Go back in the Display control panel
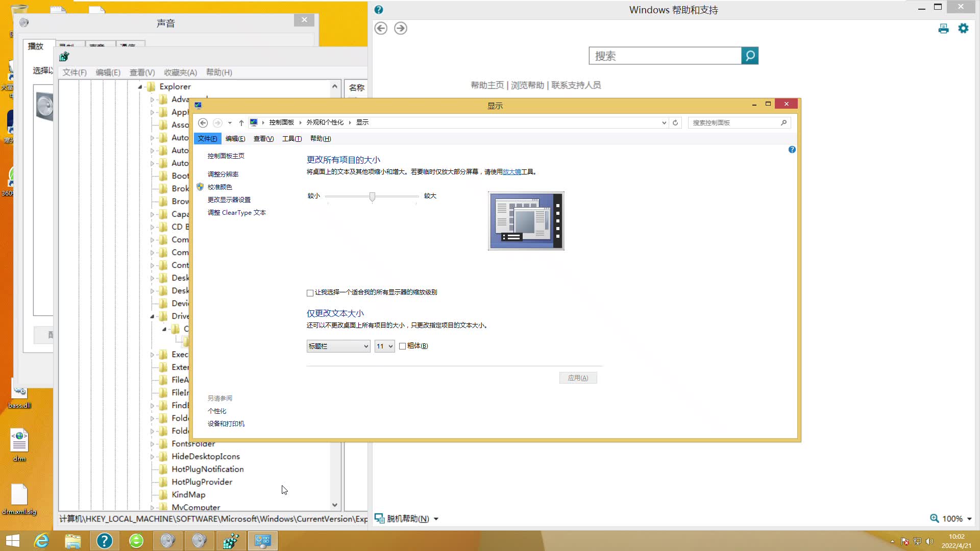This screenshot has height=551, width=980. (x=203, y=122)
